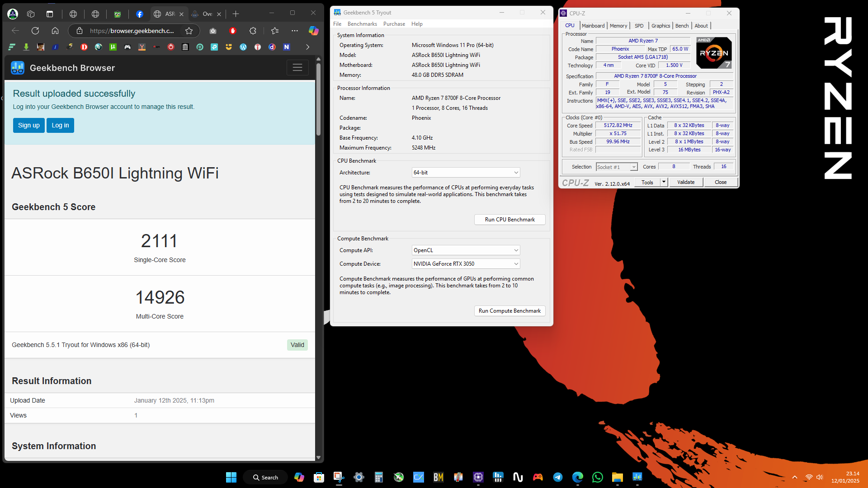The height and width of the screenshot is (488, 868).
Task: Switch to Graphics tab in CPU-Z
Action: (x=660, y=26)
